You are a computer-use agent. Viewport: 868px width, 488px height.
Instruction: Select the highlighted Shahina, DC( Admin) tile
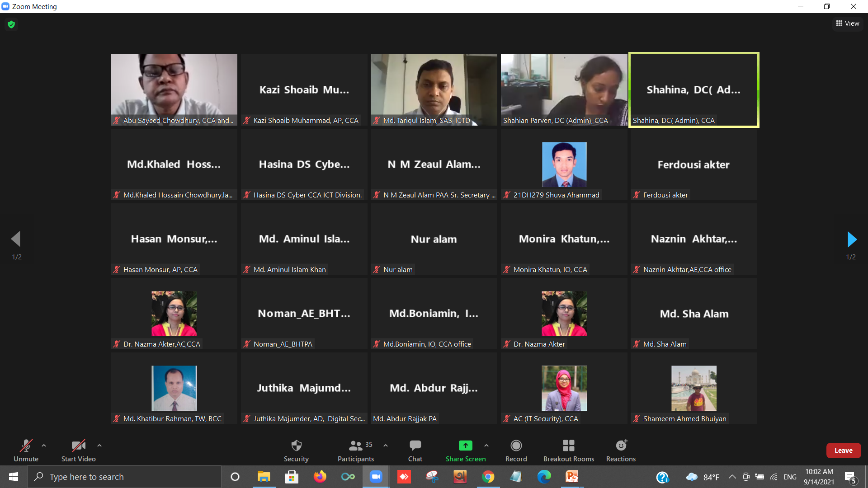click(694, 89)
